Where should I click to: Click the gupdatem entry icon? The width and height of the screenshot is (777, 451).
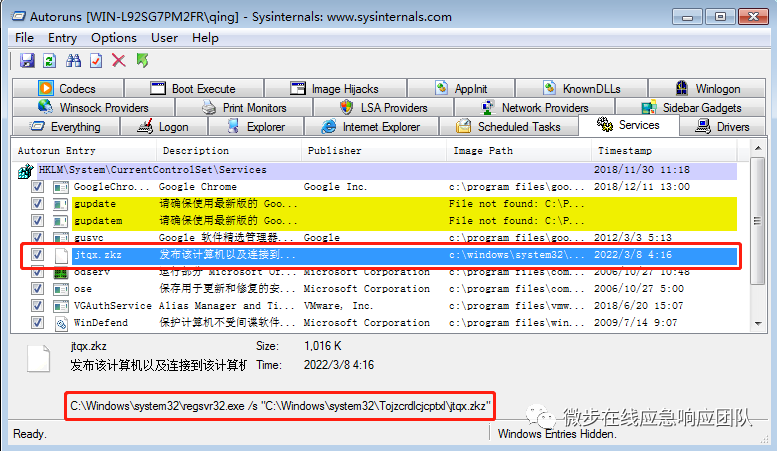click(x=60, y=221)
